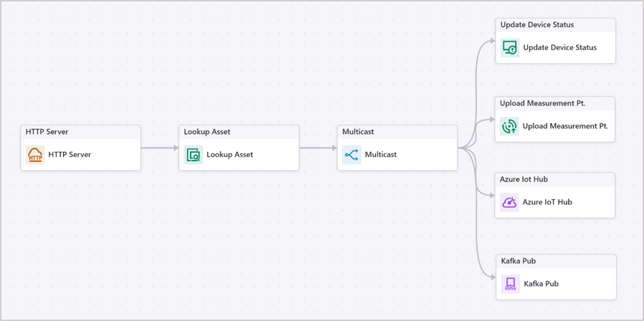Click connector arrow from Lookup Asset to Multicast
This screenshot has width=644, height=321.
coord(318,148)
